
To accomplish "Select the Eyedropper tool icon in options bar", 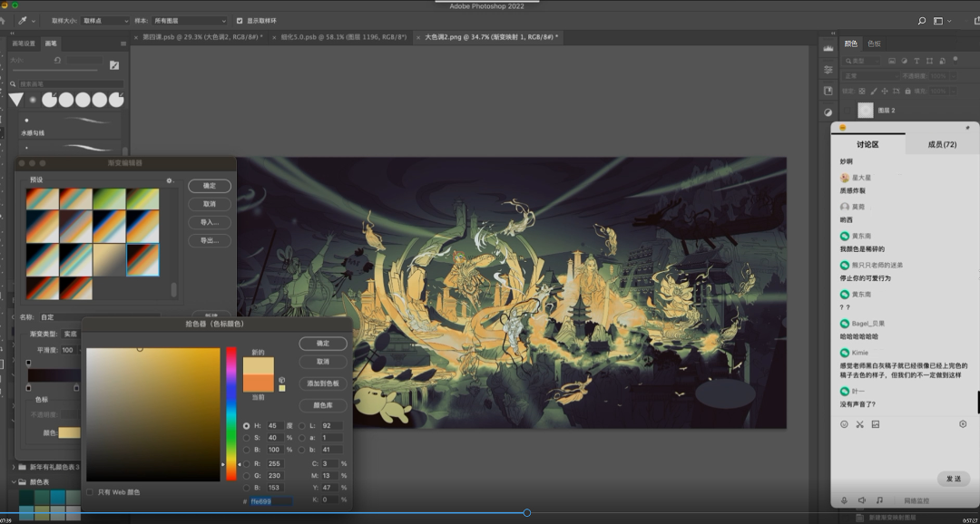I will [x=23, y=21].
